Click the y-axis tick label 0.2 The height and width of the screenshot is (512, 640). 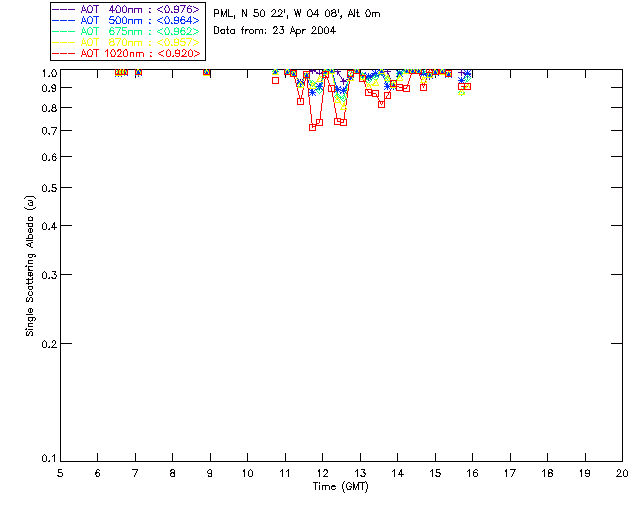pyautogui.click(x=49, y=344)
